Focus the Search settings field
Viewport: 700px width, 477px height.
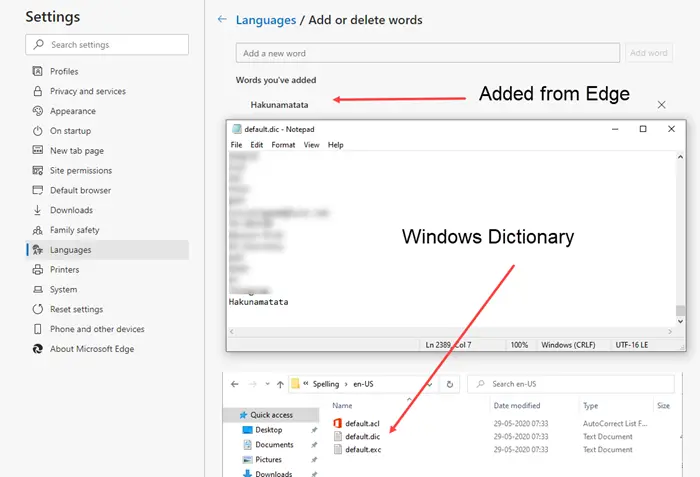coord(107,45)
